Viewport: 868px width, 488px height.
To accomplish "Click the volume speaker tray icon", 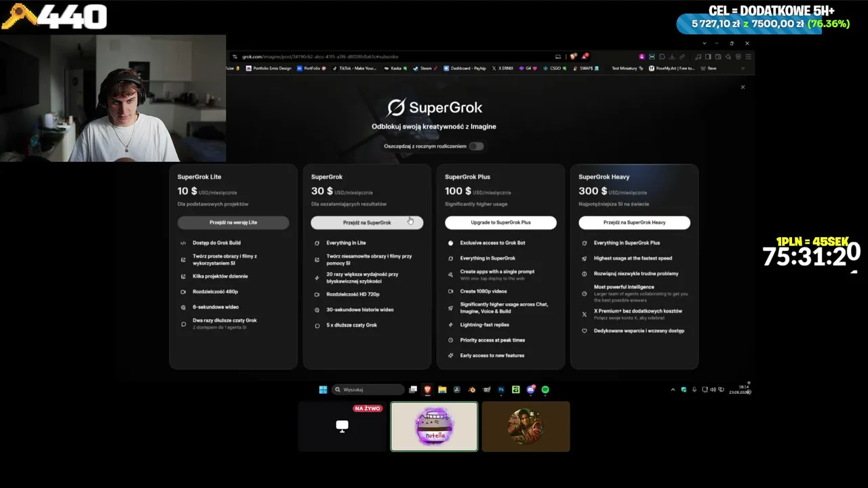I will (x=713, y=390).
